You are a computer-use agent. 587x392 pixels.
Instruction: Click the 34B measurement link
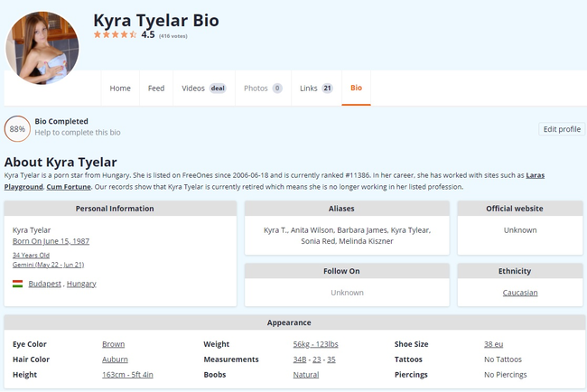[300, 359]
